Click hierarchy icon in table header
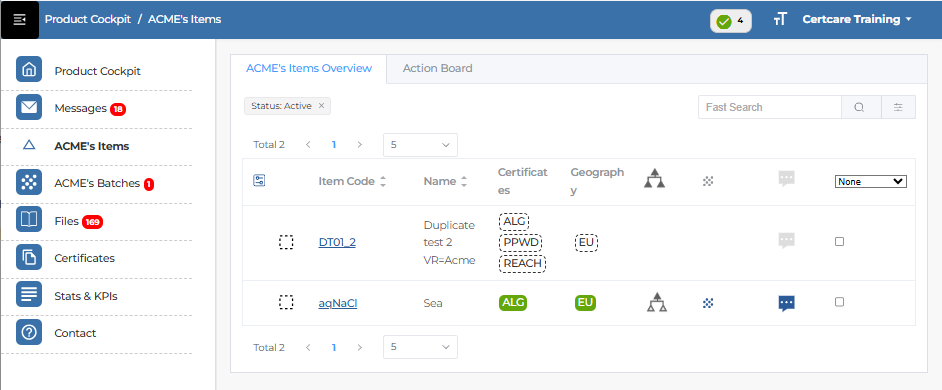 click(x=654, y=178)
